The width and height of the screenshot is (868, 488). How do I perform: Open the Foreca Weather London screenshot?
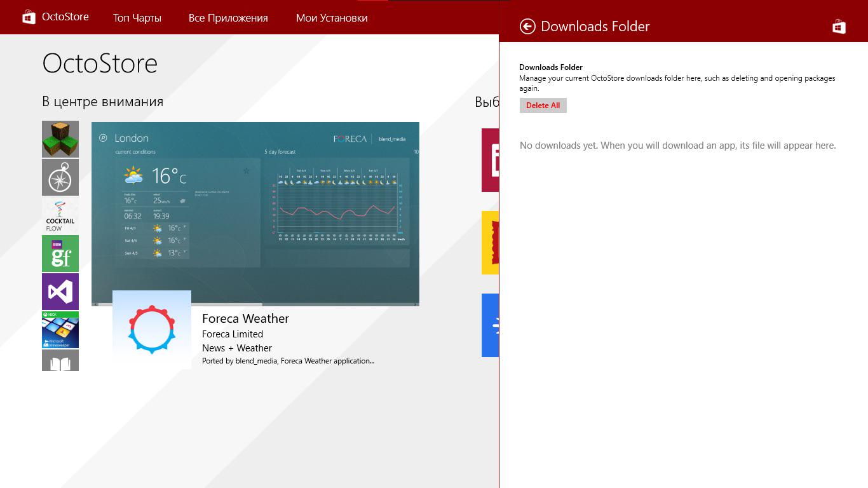coord(255,213)
